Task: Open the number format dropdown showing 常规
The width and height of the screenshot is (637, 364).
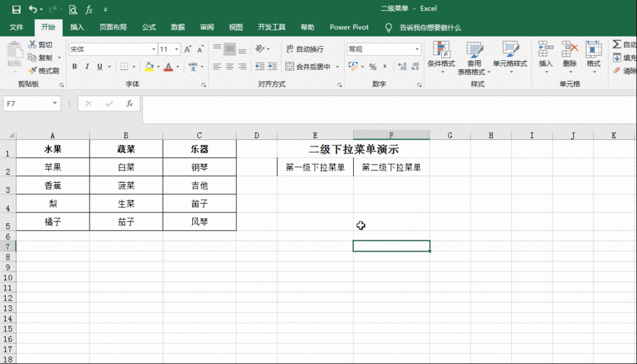Action: [x=417, y=50]
